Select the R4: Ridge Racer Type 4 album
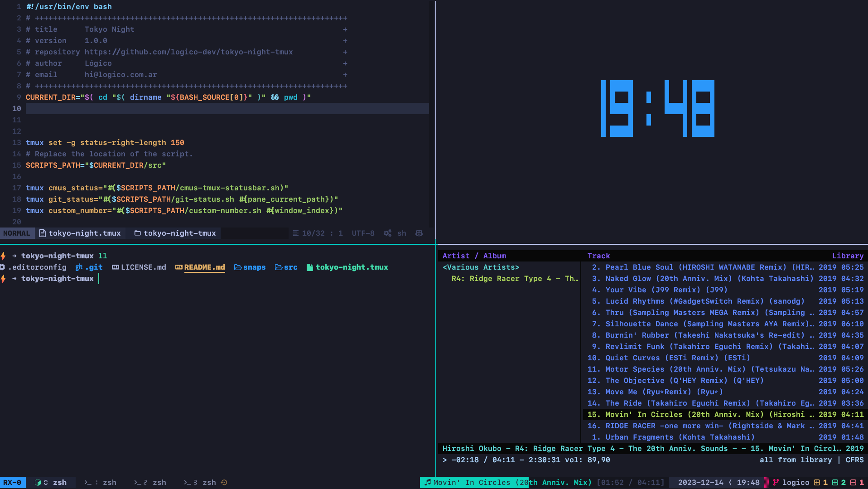Image resolution: width=868 pixels, height=489 pixels. 515,279
